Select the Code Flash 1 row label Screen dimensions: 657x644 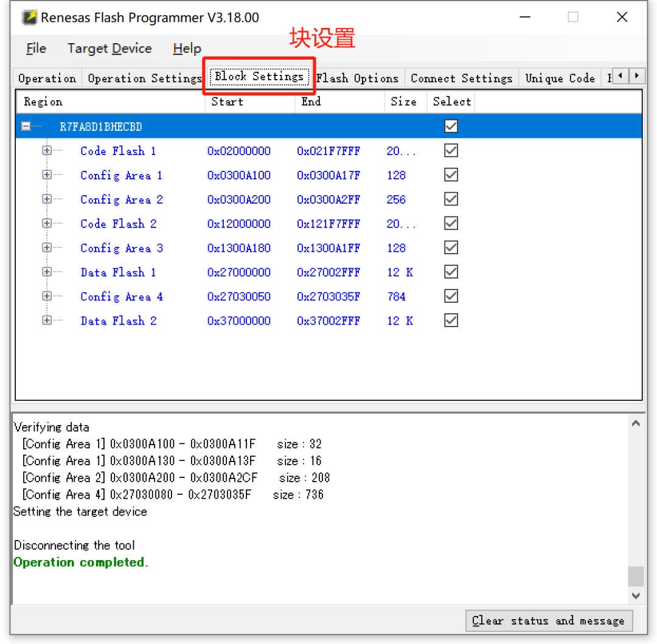pos(118,151)
